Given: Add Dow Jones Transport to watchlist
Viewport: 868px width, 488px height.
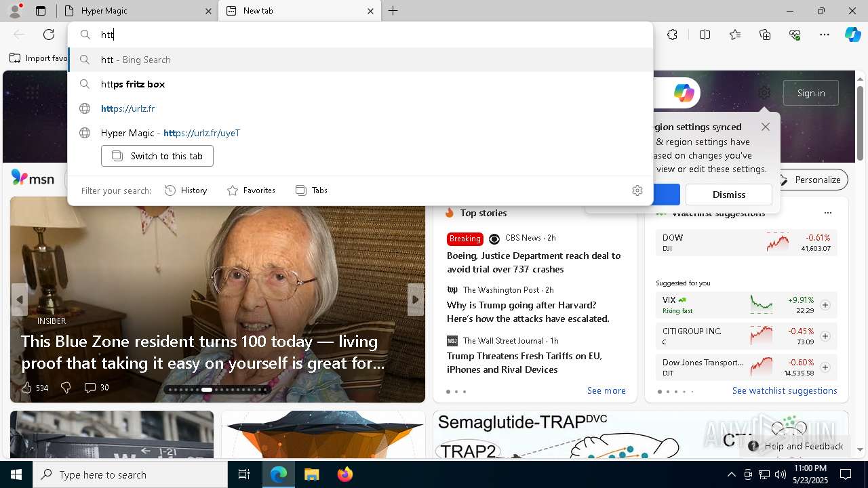Looking at the screenshot, I should pos(825,367).
